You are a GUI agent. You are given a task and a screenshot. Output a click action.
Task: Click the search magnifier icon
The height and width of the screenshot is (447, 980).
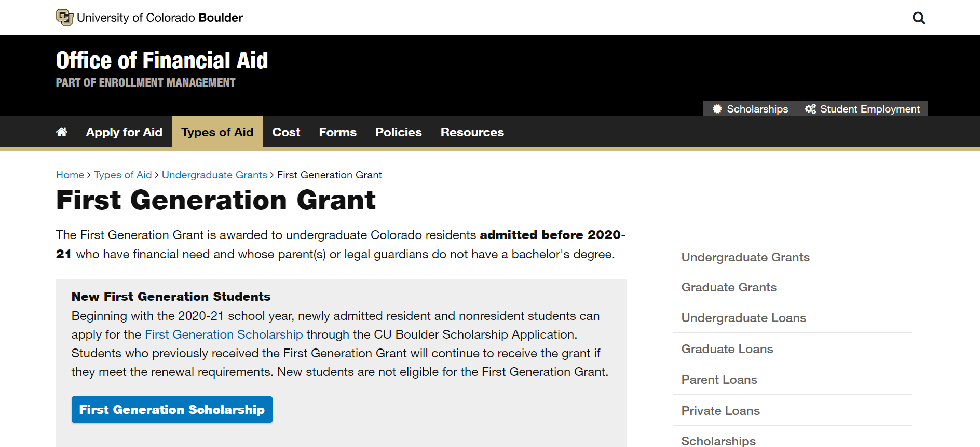click(x=918, y=18)
